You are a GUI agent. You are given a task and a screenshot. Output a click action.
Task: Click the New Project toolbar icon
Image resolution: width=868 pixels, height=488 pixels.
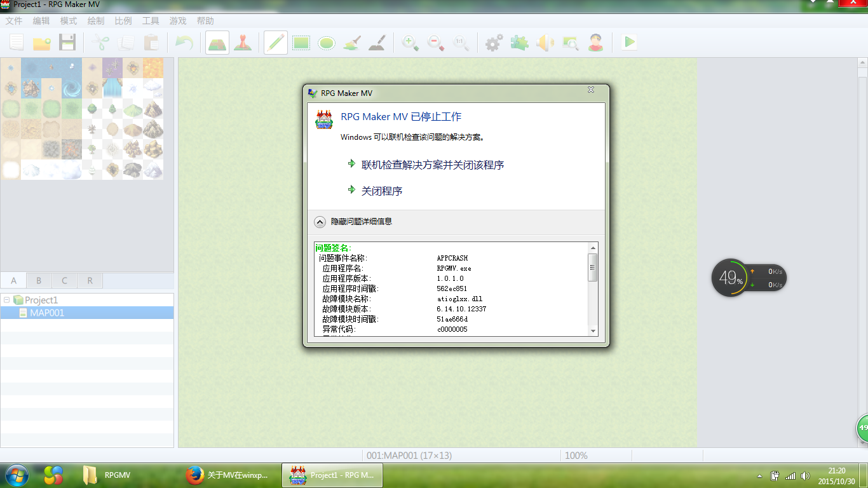point(16,43)
